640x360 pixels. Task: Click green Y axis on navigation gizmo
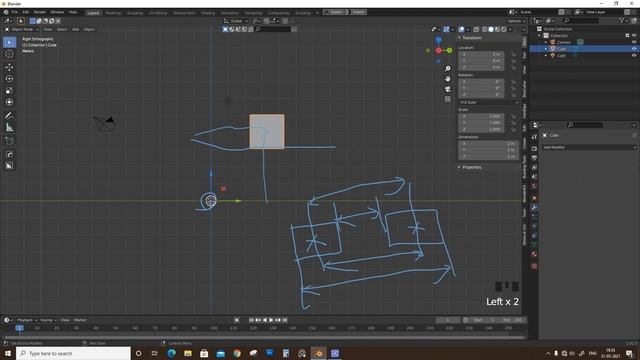449,51
